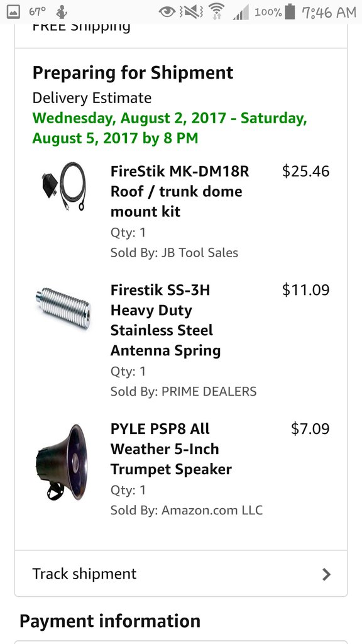View the Firestik antenna spring picture
362x644 pixels.
[63, 308]
